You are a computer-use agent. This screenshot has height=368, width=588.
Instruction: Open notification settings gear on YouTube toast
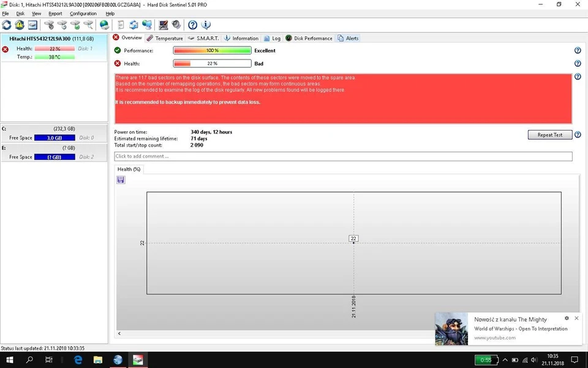tap(567, 318)
